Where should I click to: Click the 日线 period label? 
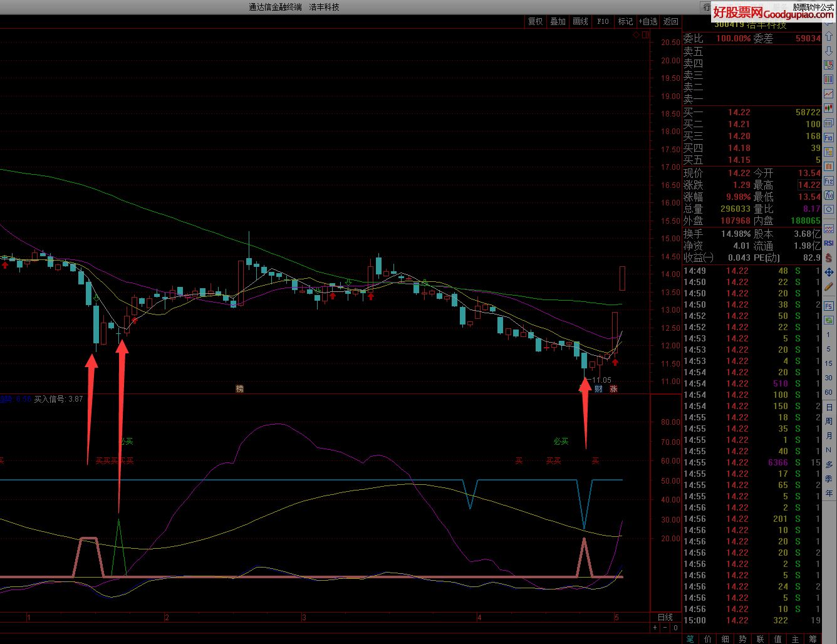(x=665, y=617)
